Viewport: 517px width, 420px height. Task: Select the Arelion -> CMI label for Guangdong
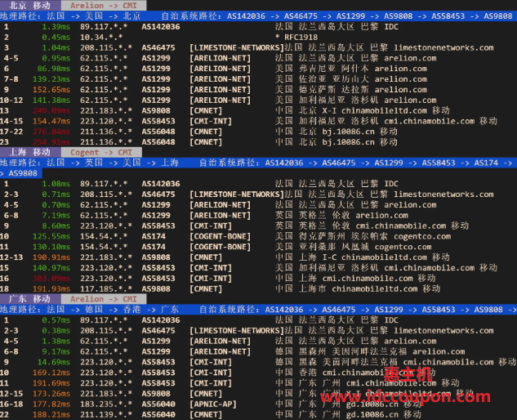pyautogui.click(x=104, y=299)
